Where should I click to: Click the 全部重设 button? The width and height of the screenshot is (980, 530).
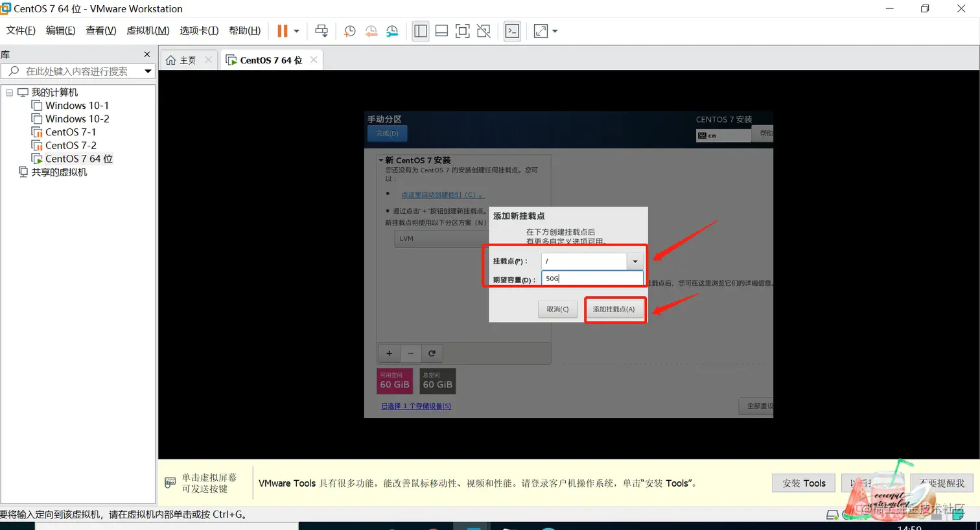click(756, 406)
